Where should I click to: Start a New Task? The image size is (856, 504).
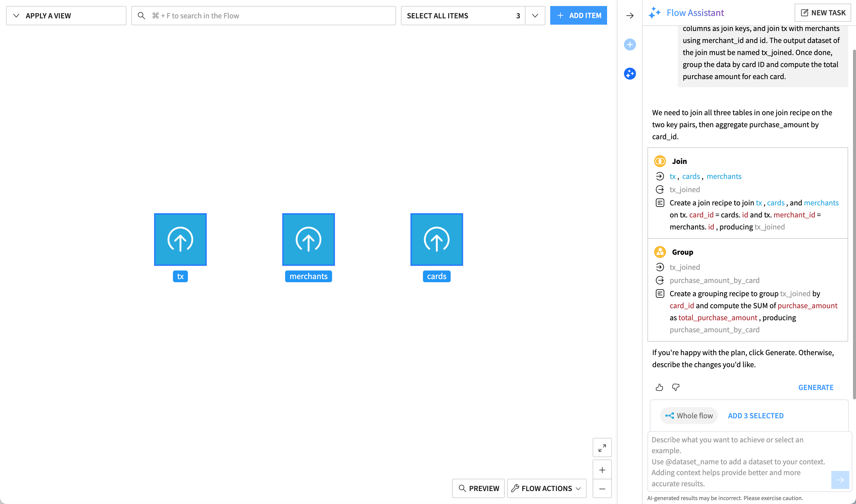point(822,13)
